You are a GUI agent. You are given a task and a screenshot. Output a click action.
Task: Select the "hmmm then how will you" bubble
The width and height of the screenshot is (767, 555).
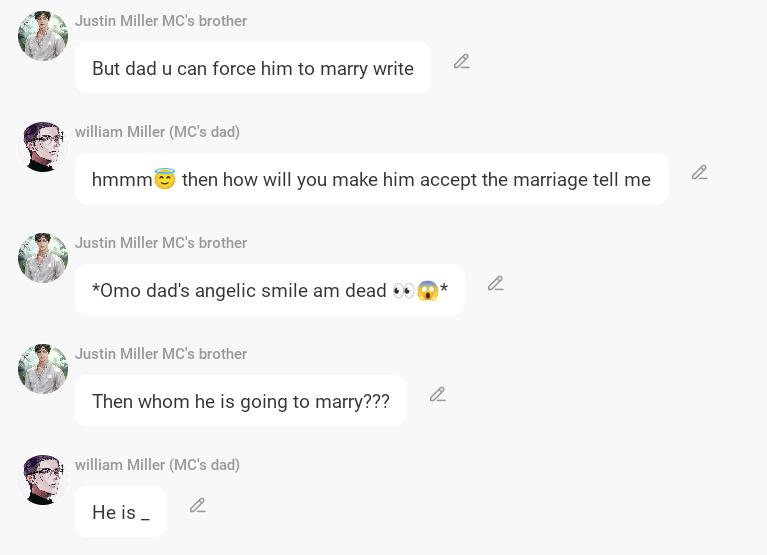371,179
